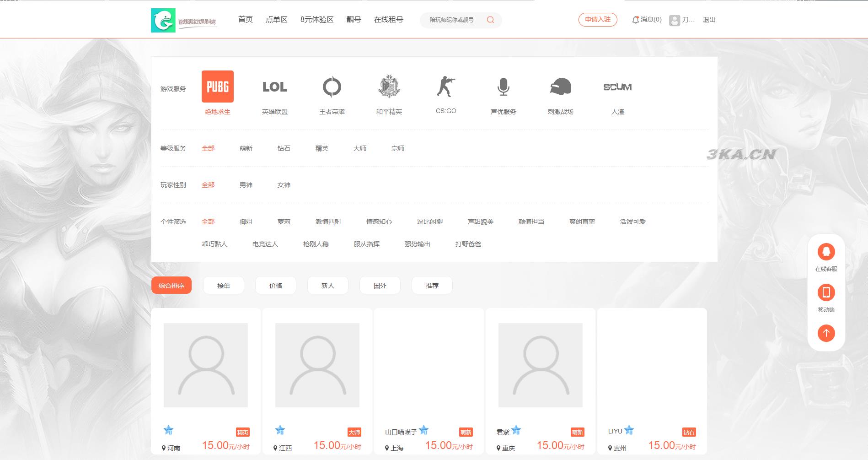Viewport: 868px width, 460px height.
Task: Click the 申请入驻 button
Action: [x=598, y=20]
